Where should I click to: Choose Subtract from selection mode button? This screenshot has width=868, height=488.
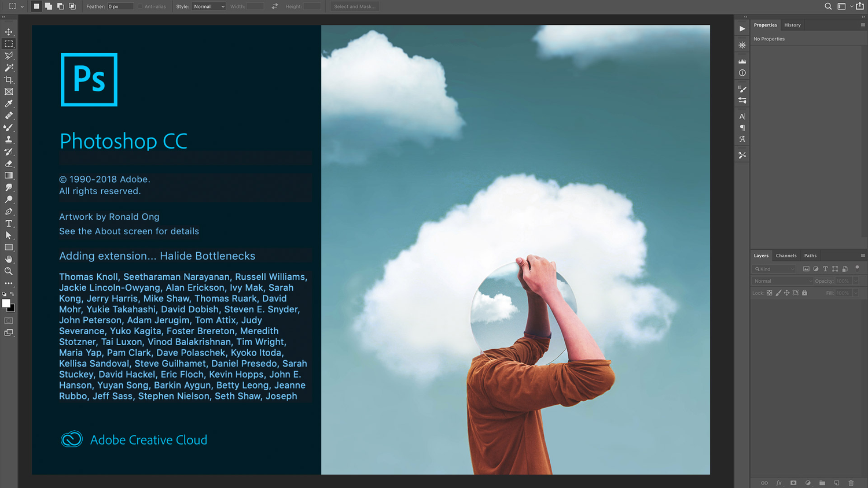[x=60, y=6]
